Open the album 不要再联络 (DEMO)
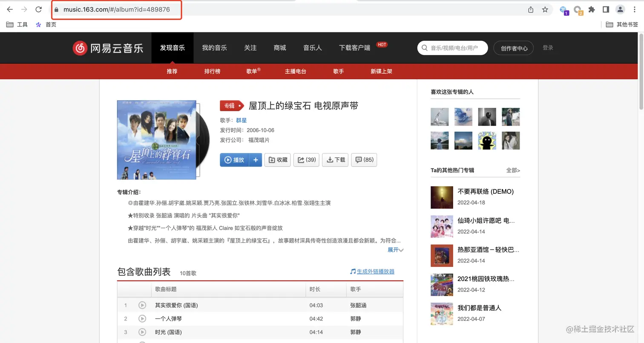644x343 pixels. [x=486, y=191]
